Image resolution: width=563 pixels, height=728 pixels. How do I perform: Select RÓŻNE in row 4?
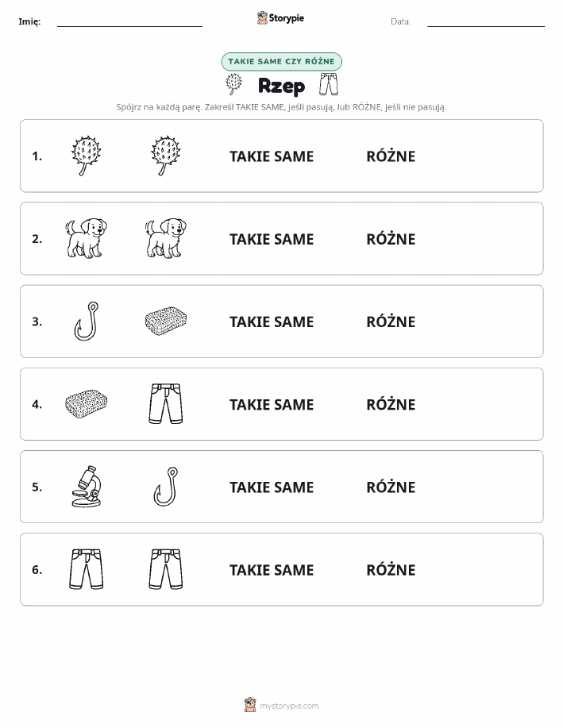391,404
